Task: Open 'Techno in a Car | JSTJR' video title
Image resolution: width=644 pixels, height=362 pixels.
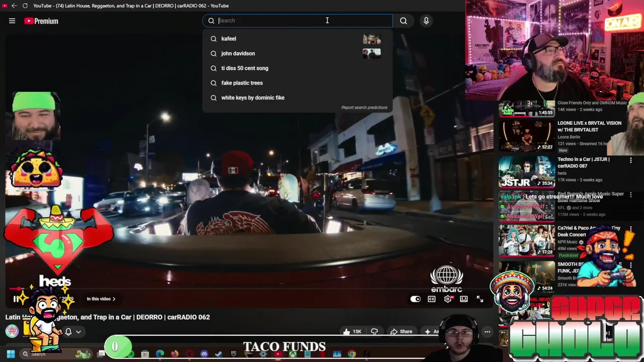Action: 583,163
